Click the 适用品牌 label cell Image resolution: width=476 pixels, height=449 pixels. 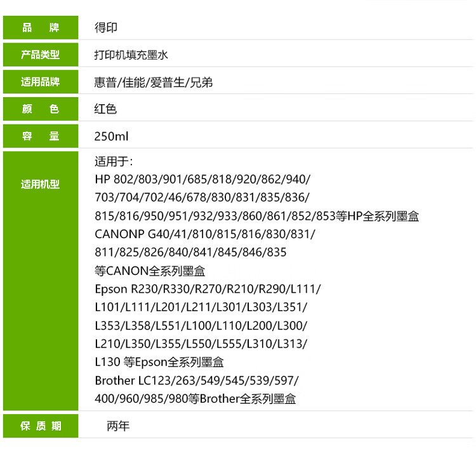pyautogui.click(x=41, y=82)
